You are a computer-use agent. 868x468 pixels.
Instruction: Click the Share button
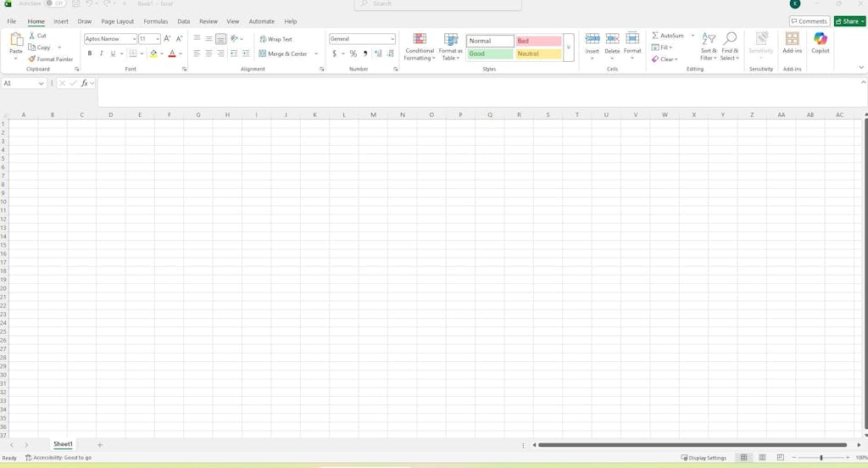[849, 21]
